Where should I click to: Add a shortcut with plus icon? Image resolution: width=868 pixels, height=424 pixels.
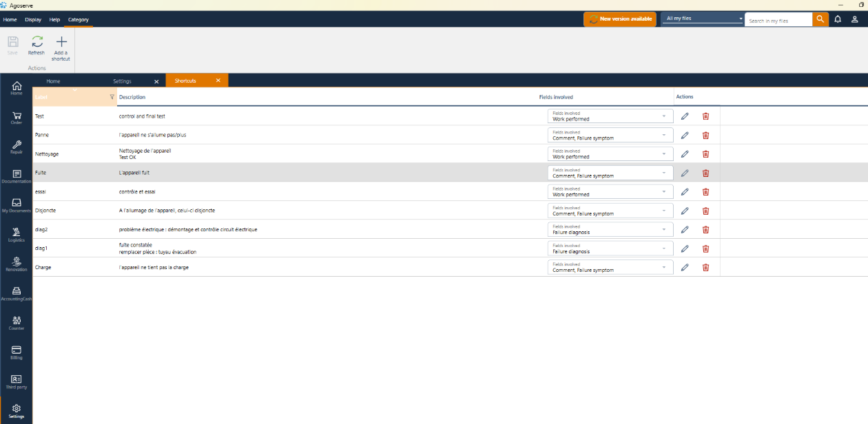coord(61,42)
